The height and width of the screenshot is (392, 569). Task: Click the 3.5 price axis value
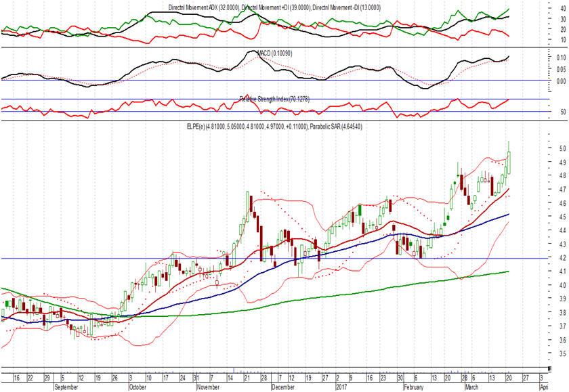pos(562,353)
